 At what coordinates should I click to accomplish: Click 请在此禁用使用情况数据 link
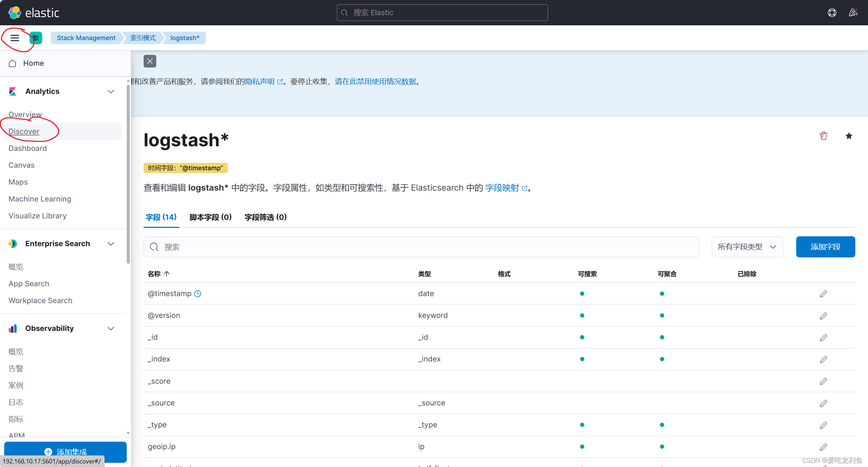(x=376, y=82)
